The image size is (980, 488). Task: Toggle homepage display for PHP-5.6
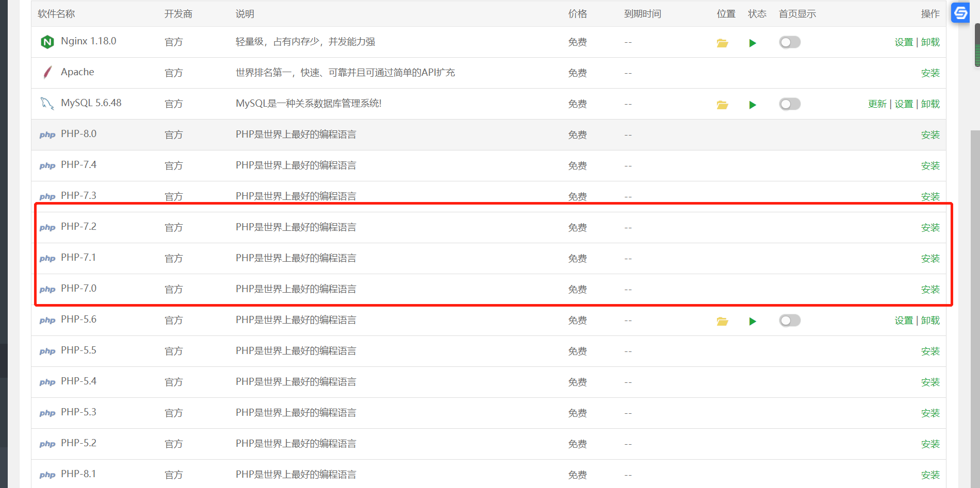(x=790, y=321)
